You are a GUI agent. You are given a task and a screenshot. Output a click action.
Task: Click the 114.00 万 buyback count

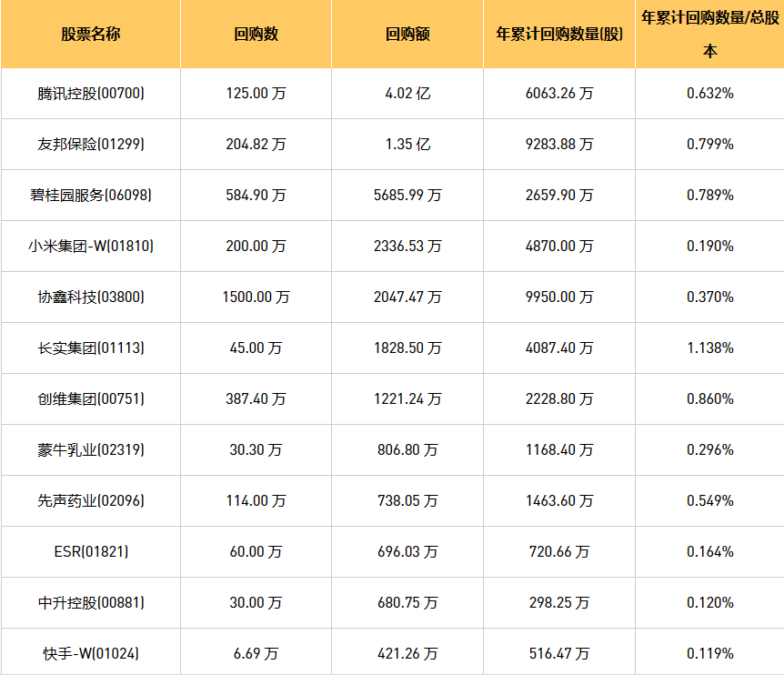pyautogui.click(x=256, y=501)
